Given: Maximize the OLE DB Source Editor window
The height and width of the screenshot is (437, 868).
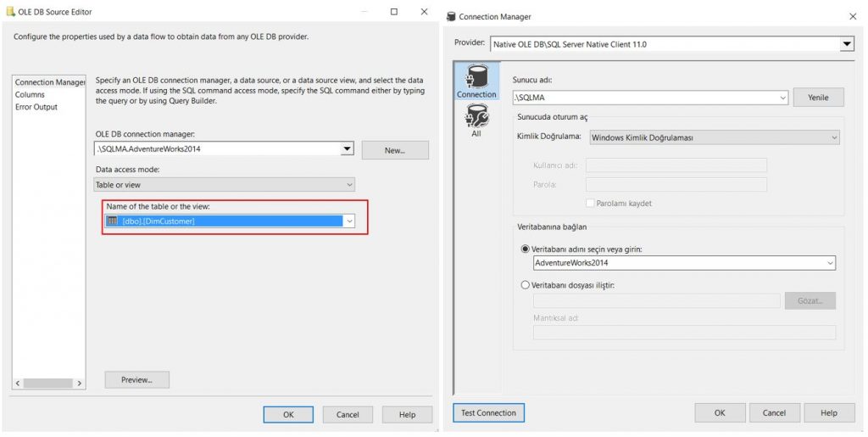Looking at the screenshot, I should 394,12.
